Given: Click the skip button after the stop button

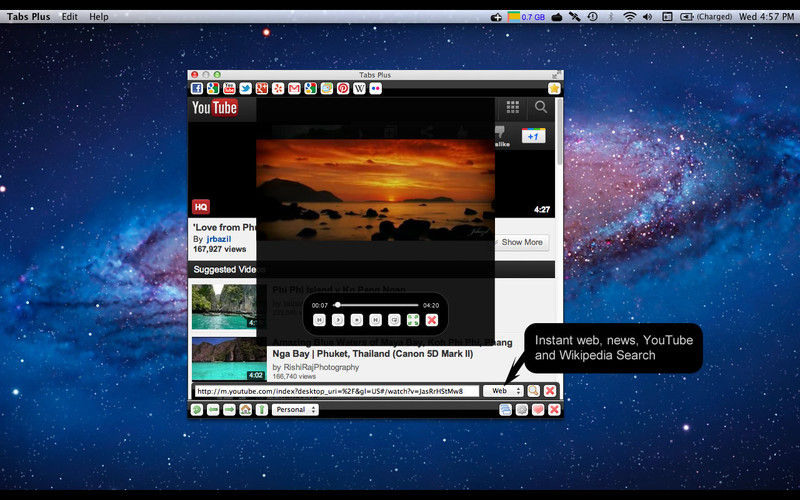Looking at the screenshot, I should coord(376,320).
